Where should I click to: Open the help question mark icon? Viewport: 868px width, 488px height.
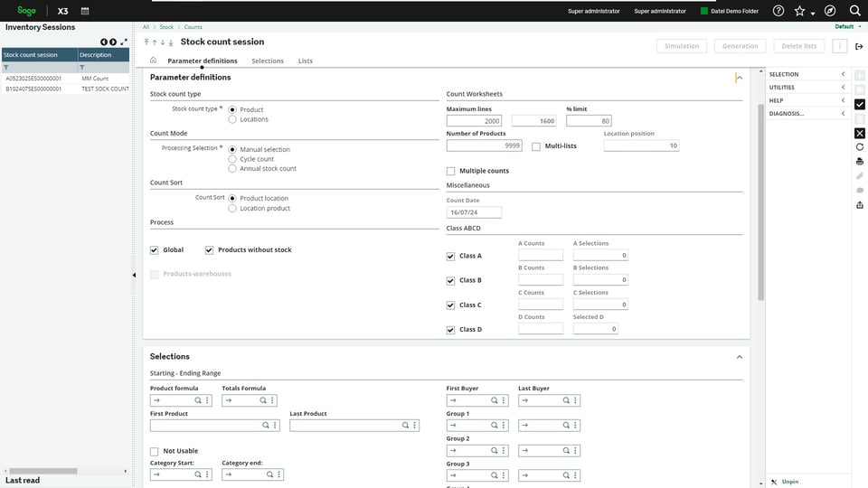[778, 11]
